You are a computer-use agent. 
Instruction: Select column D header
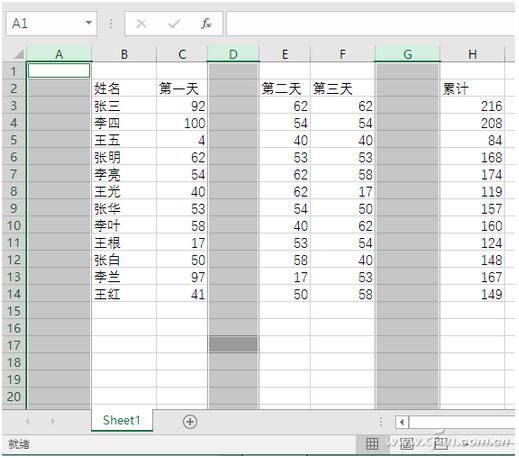coord(233,54)
